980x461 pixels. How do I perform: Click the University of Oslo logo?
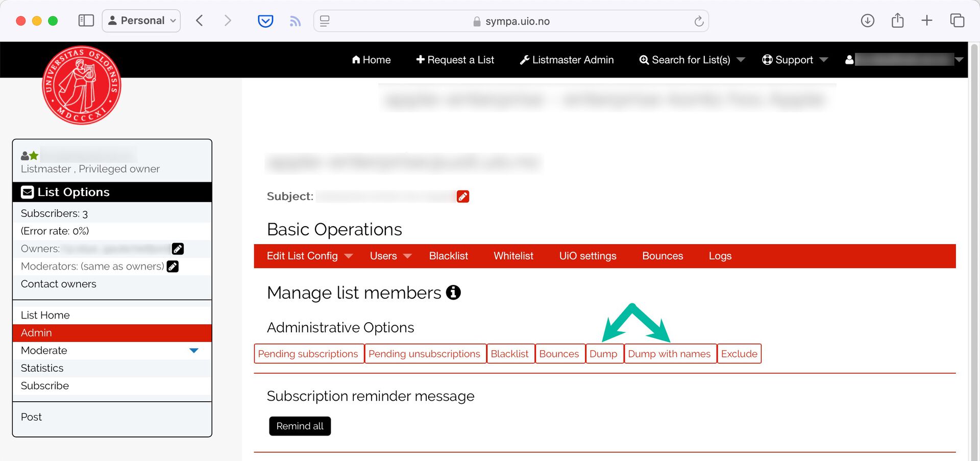click(82, 85)
